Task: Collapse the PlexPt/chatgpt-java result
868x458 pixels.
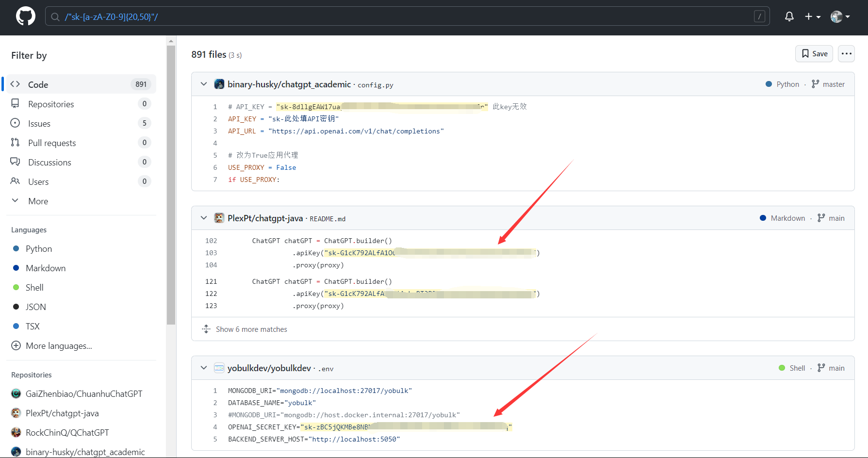Action: click(x=204, y=218)
